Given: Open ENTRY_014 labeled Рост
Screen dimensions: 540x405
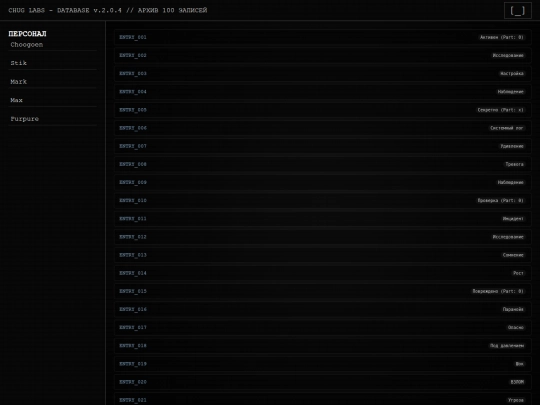Looking at the screenshot, I should click(x=322, y=273).
